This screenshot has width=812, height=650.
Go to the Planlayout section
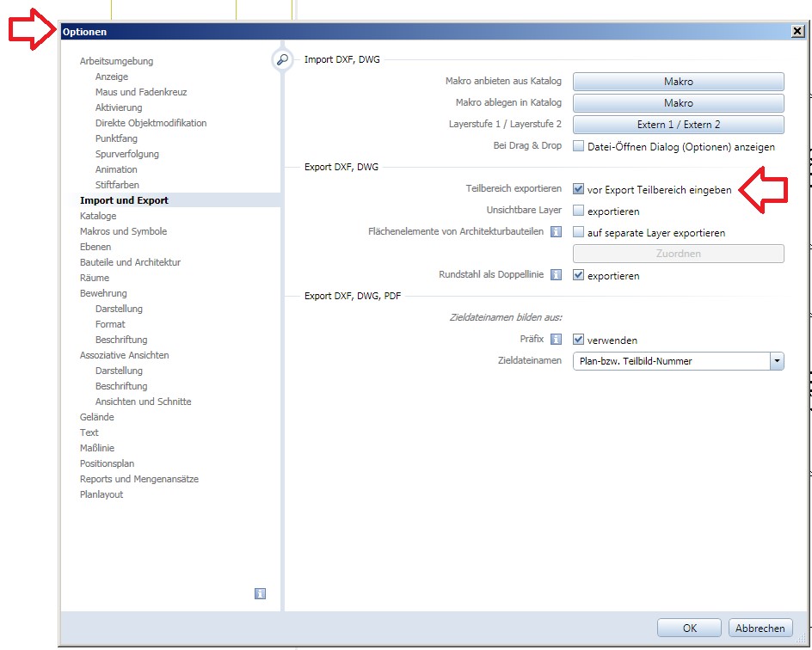(101, 494)
